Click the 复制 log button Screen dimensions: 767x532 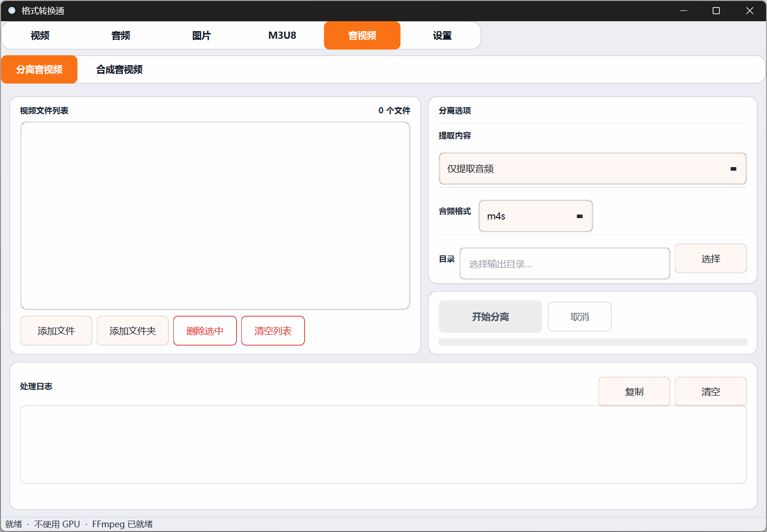634,392
